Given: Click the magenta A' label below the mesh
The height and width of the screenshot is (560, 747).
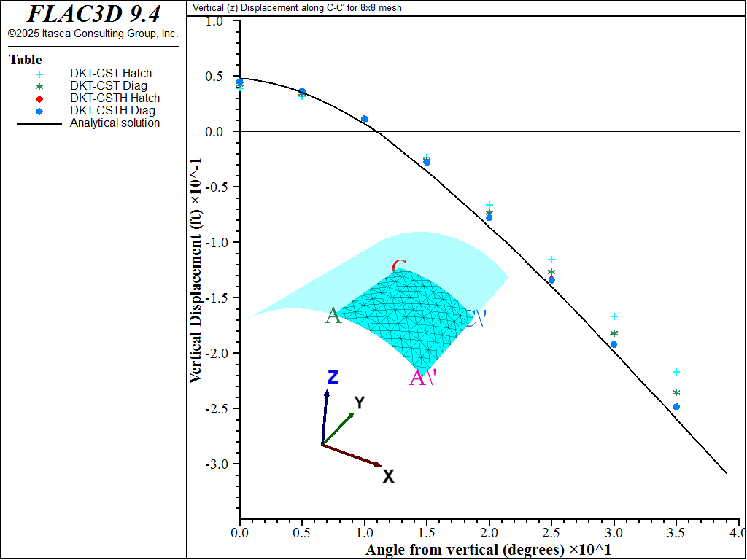Looking at the screenshot, I should [x=421, y=378].
